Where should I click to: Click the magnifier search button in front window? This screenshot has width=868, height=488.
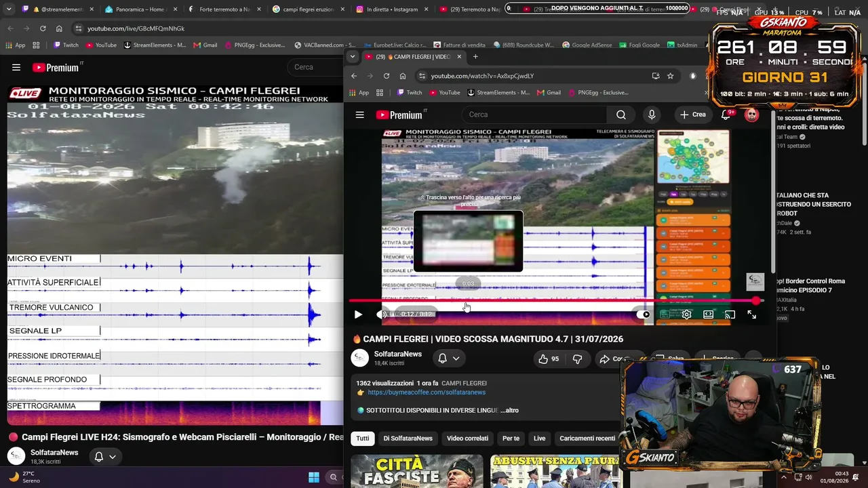pos(621,115)
